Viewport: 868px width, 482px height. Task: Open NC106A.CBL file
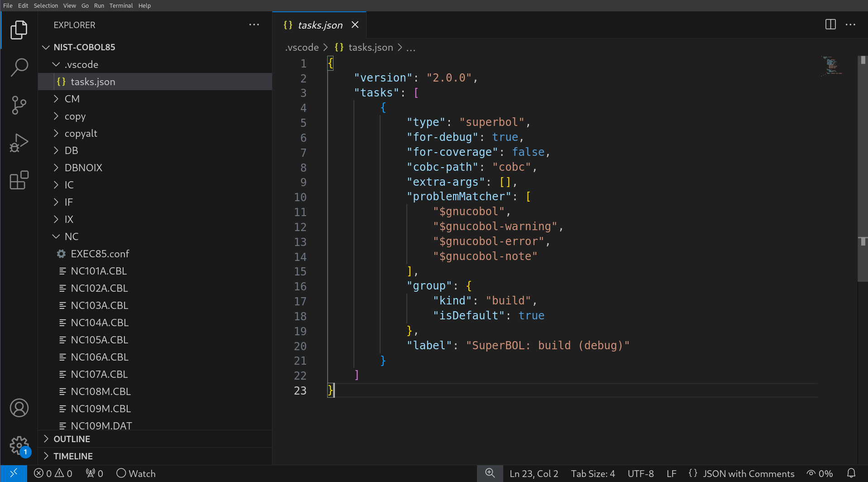155,357
